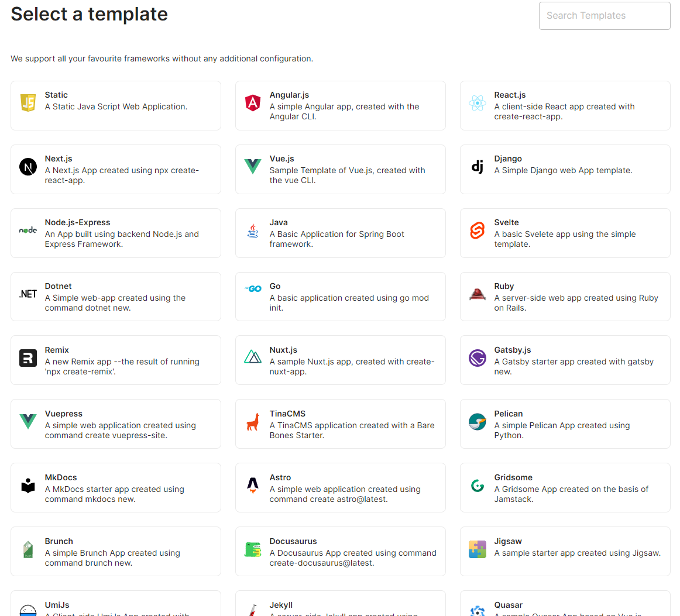Image resolution: width=680 pixels, height=616 pixels.
Task: Choose the Ruby on Rails template description
Action: point(576,303)
